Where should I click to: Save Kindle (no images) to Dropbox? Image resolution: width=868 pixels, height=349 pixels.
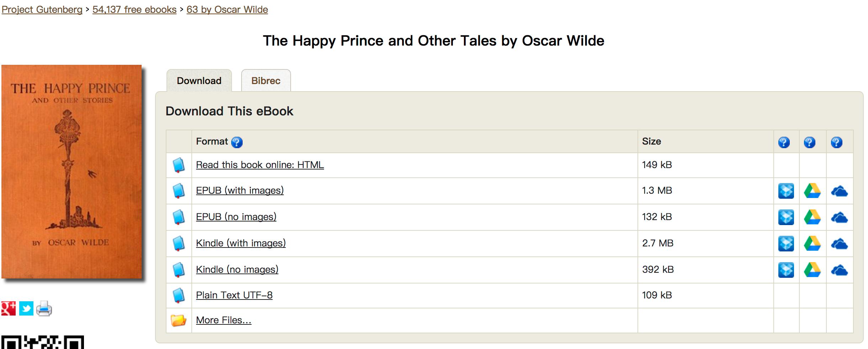pyautogui.click(x=786, y=270)
